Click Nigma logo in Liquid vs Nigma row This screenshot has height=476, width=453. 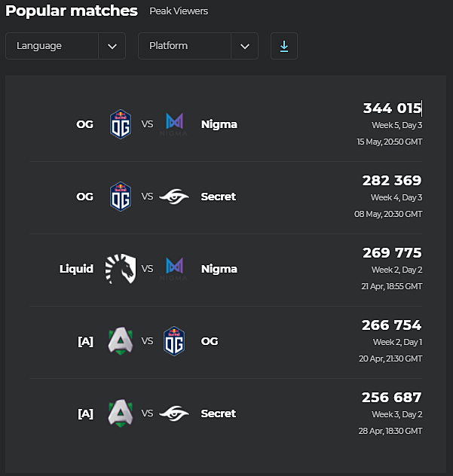pyautogui.click(x=175, y=269)
